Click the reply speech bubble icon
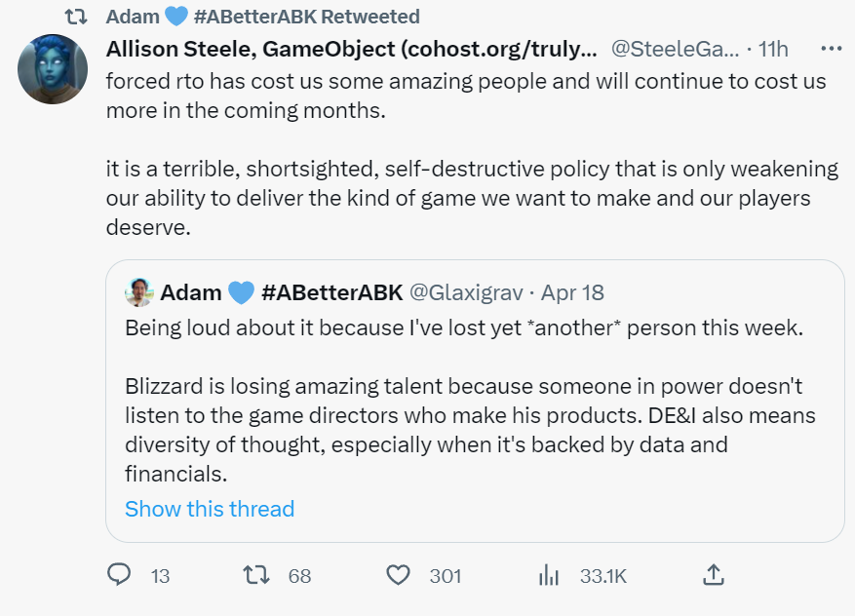The image size is (855, 616). click(x=119, y=575)
